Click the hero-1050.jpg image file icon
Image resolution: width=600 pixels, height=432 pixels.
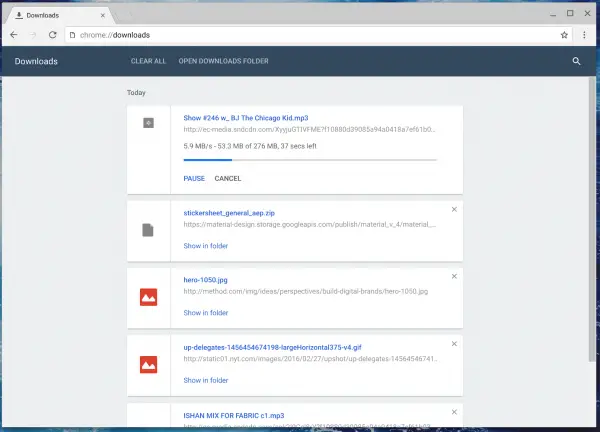coord(148,297)
